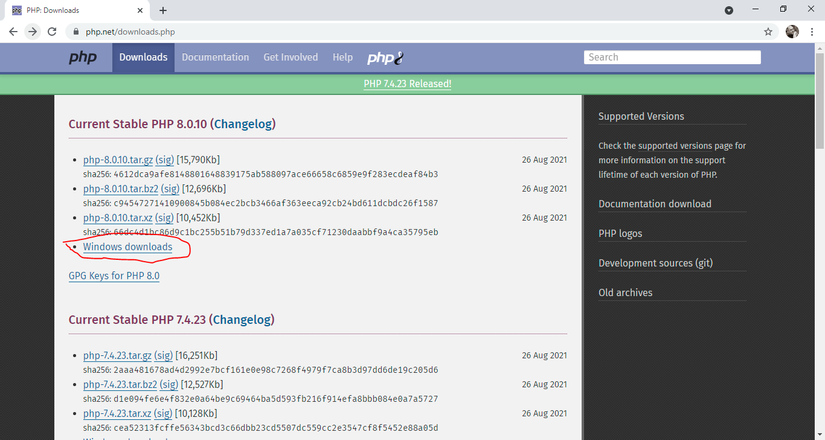The height and width of the screenshot is (440, 825).
Task: Open Documentation download sidebar link
Action: pos(655,204)
